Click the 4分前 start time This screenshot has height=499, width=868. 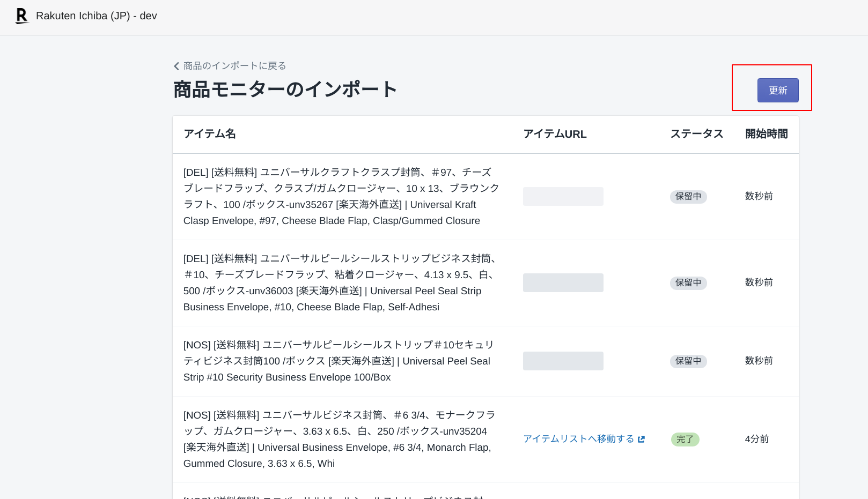click(757, 439)
